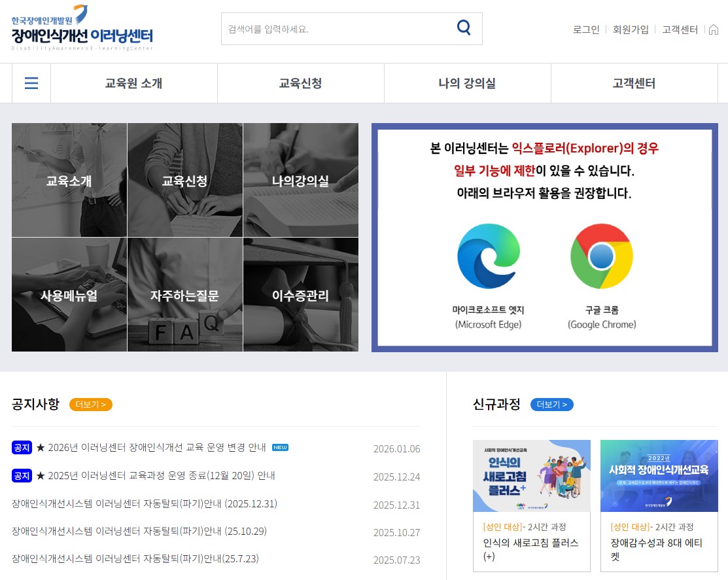Click the 로그인 link
The height and width of the screenshot is (580, 728).
585,30
